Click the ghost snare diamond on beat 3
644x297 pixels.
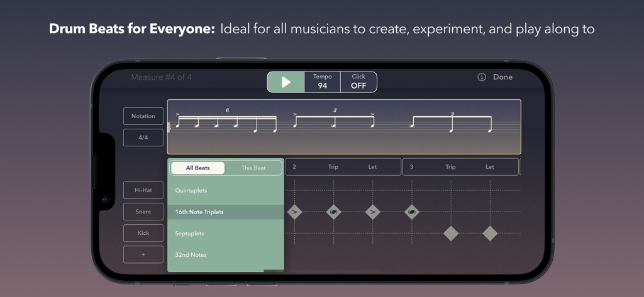(412, 212)
